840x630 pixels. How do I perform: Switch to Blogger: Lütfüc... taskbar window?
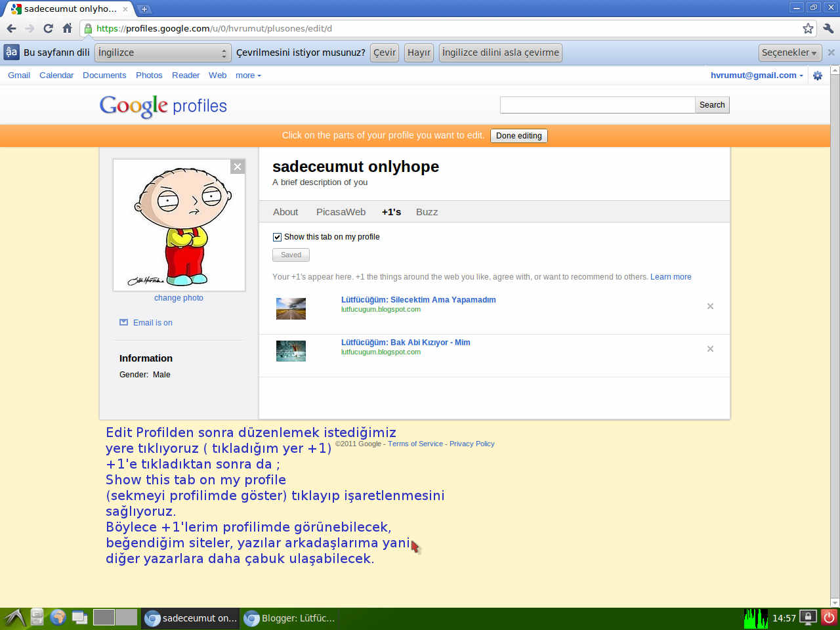[289, 618]
